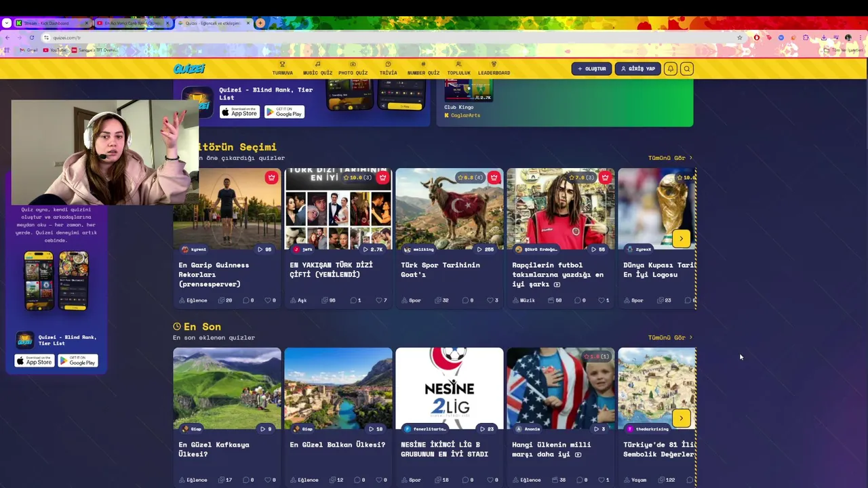Open comments on Türk Dizi Çifti quiz
Image resolution: width=868 pixels, height=488 pixels.
click(355, 300)
